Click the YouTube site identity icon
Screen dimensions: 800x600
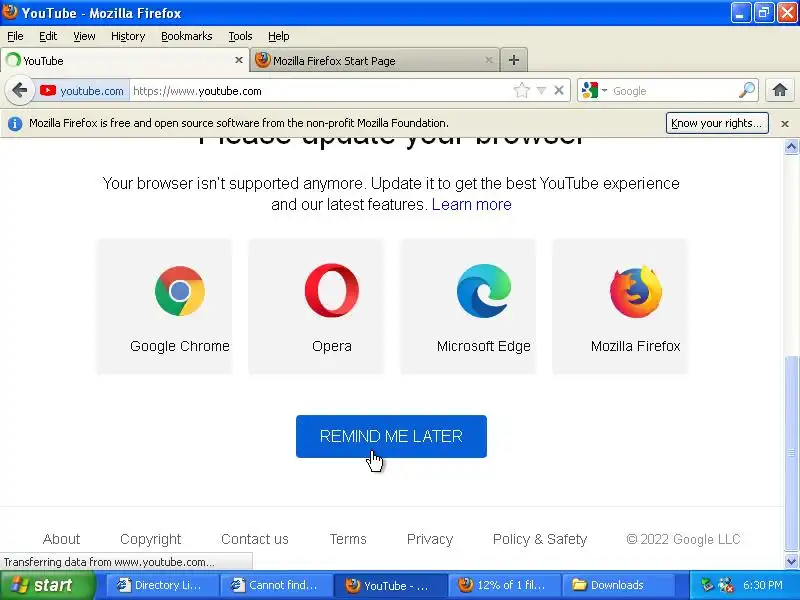pyautogui.click(x=48, y=91)
